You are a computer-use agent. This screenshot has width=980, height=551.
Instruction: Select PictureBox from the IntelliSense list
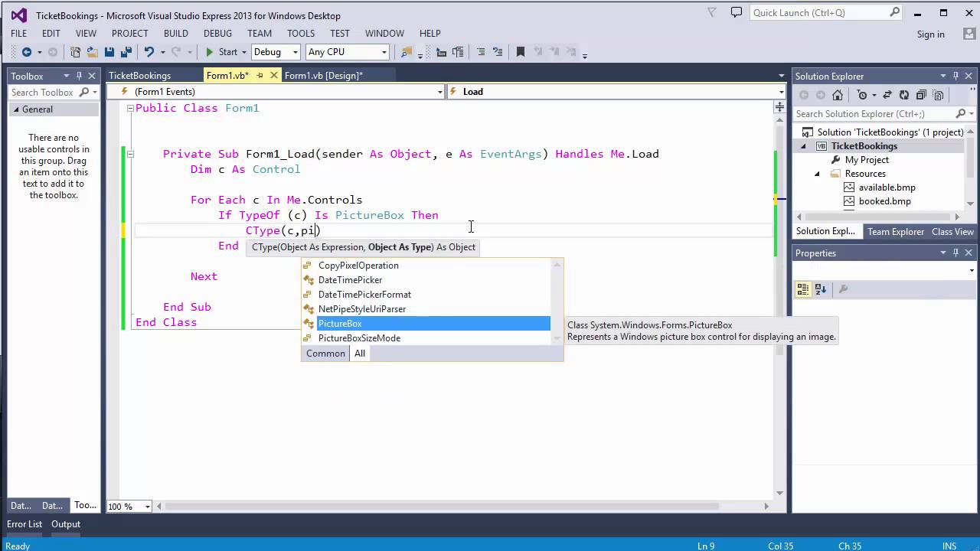coord(340,323)
